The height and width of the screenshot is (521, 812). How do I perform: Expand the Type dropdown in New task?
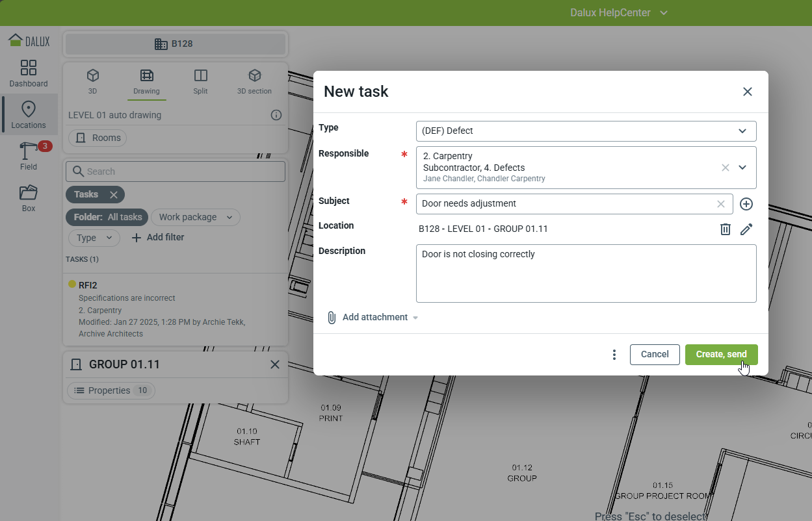coord(742,131)
